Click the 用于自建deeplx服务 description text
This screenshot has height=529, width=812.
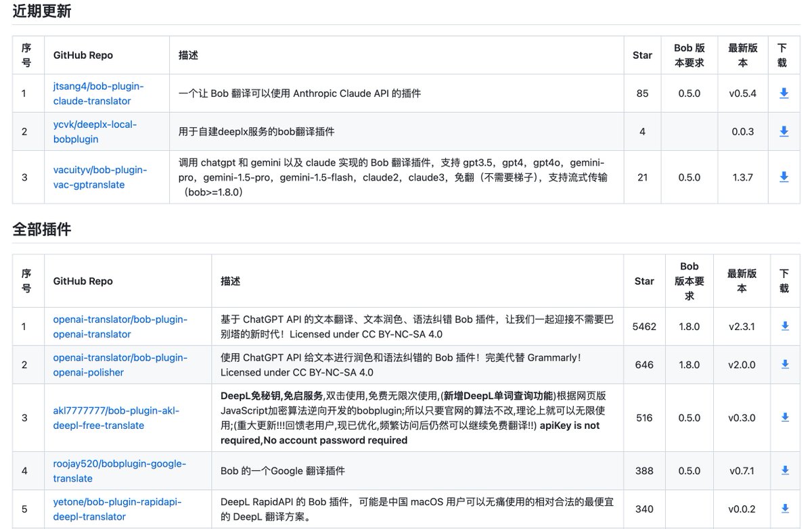[x=256, y=131]
